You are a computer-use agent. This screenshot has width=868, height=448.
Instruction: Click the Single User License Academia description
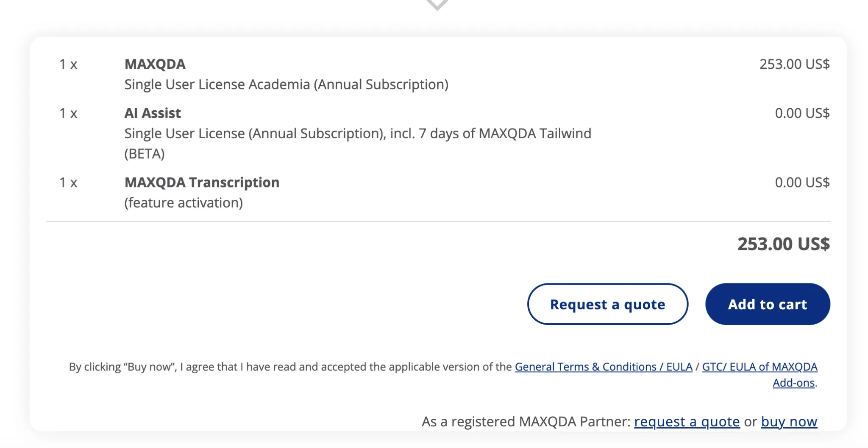click(x=287, y=84)
